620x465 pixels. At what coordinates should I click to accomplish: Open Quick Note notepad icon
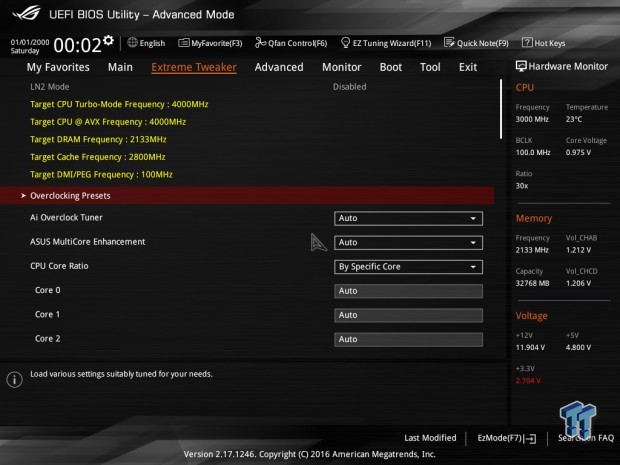tap(449, 42)
